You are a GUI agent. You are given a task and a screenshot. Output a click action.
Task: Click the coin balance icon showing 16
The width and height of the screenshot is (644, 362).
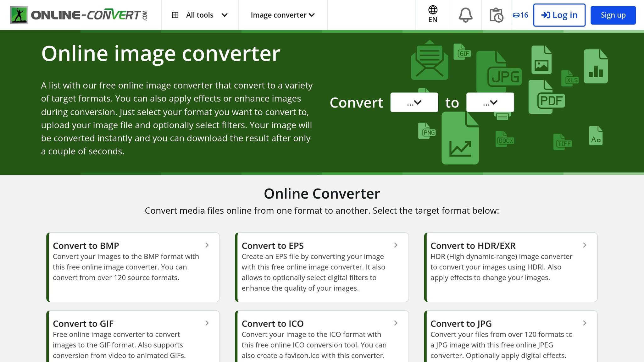(520, 15)
